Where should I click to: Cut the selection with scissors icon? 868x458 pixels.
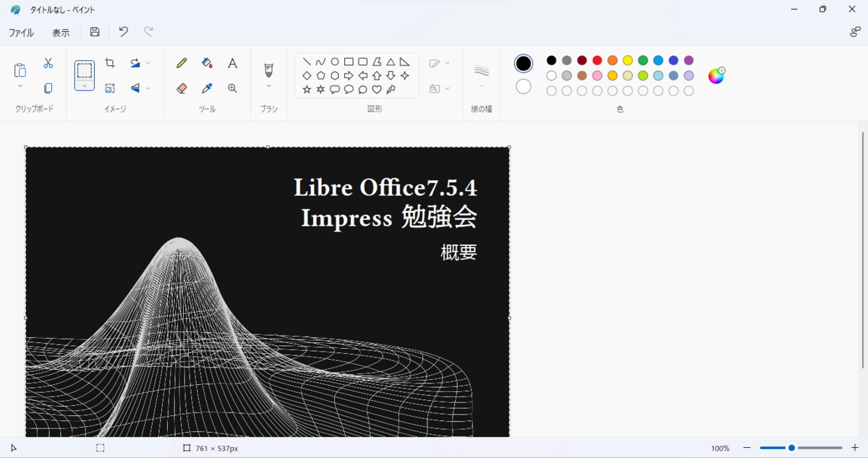point(48,63)
